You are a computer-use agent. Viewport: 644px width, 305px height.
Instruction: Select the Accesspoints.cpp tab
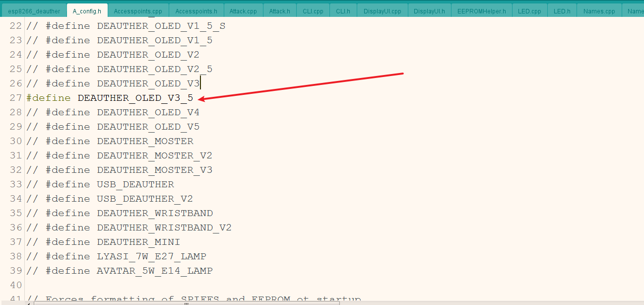(137, 9)
